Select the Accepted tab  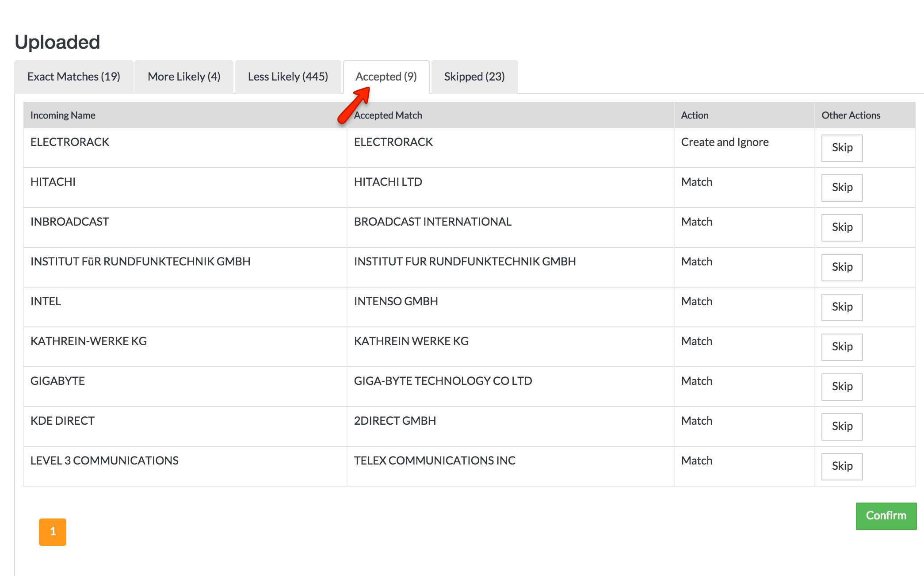pos(386,77)
